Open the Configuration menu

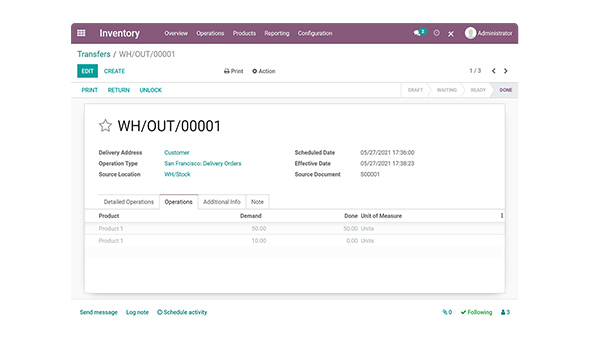[315, 33]
